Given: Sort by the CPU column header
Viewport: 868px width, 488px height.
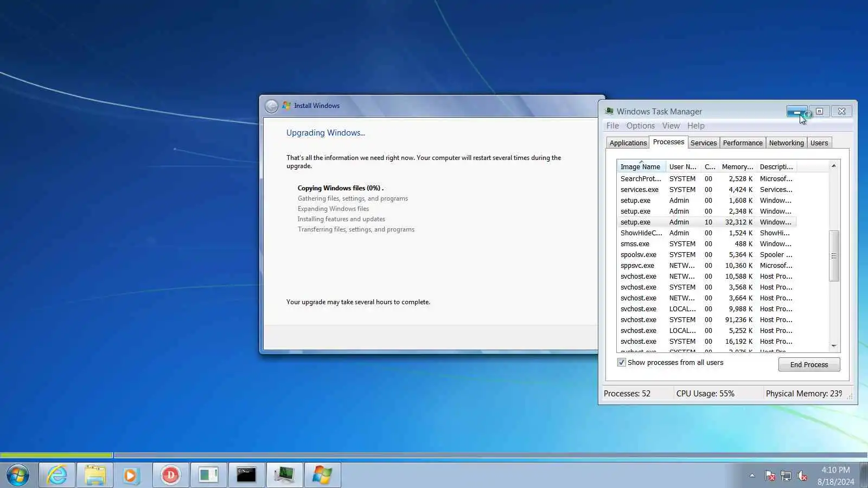Looking at the screenshot, I should pyautogui.click(x=710, y=166).
